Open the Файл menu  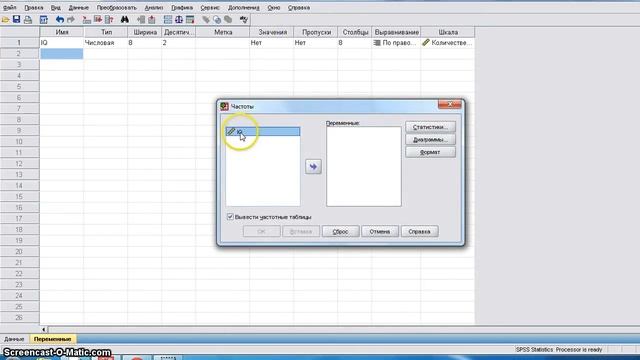point(10,8)
